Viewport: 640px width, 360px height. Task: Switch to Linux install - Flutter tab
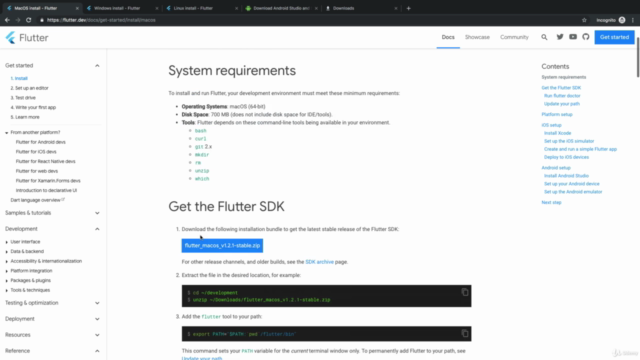201,8
